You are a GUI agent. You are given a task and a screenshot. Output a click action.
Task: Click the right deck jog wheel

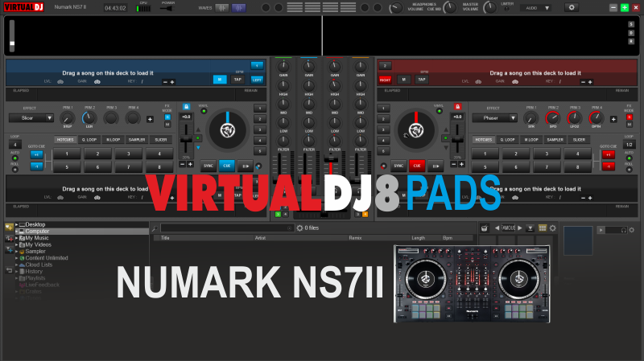click(x=416, y=130)
